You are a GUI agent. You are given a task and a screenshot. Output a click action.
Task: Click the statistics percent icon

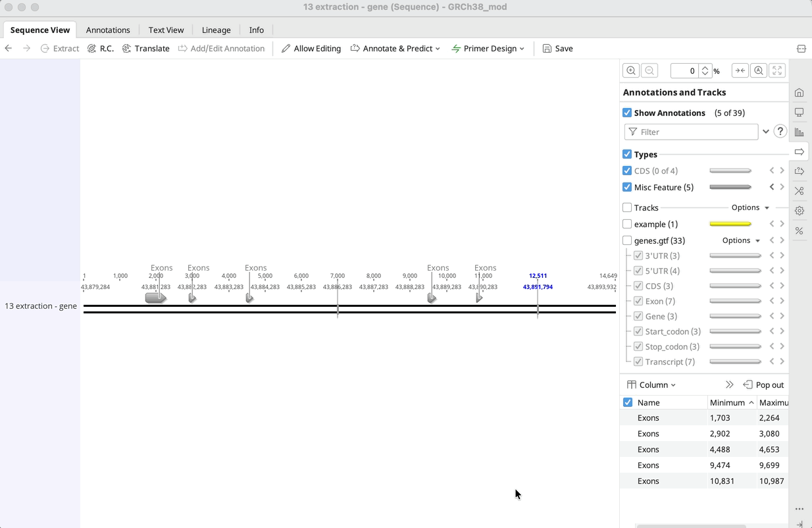(x=799, y=231)
